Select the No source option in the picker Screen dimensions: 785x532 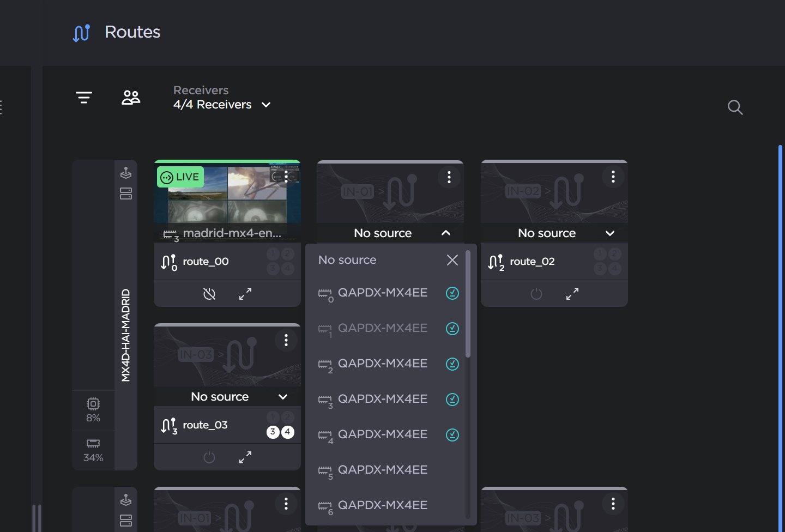point(347,260)
